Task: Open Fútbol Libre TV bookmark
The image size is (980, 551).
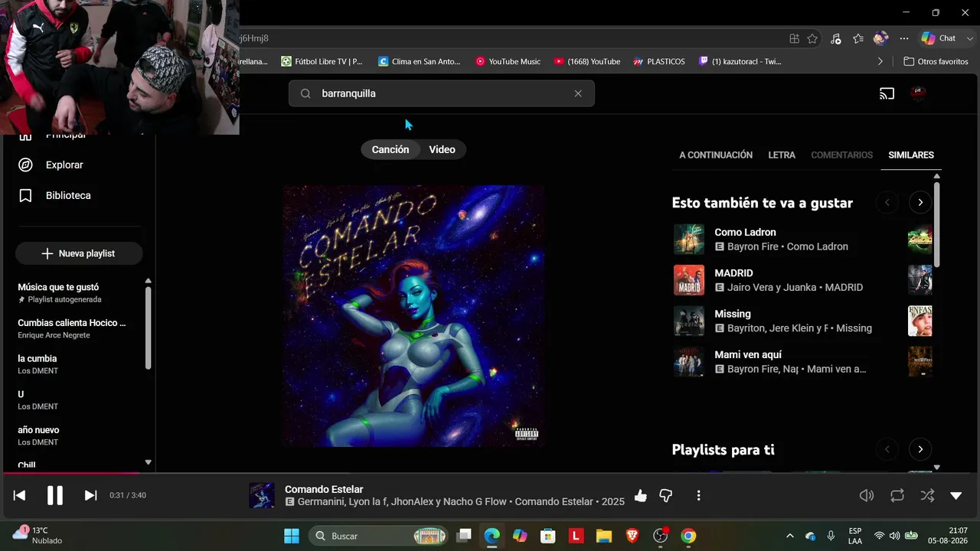Action: [x=322, y=61]
